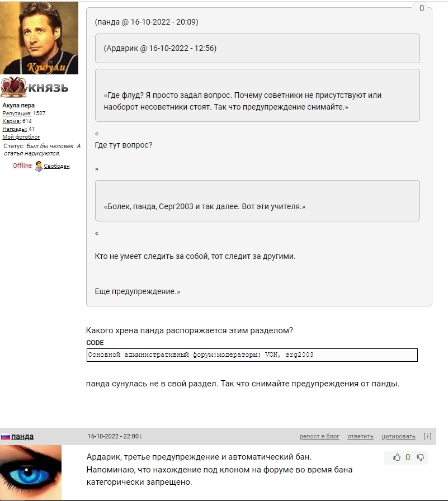This screenshot has width=448, height=501.
Task: Click the цитировать quote link
Action: (398, 437)
